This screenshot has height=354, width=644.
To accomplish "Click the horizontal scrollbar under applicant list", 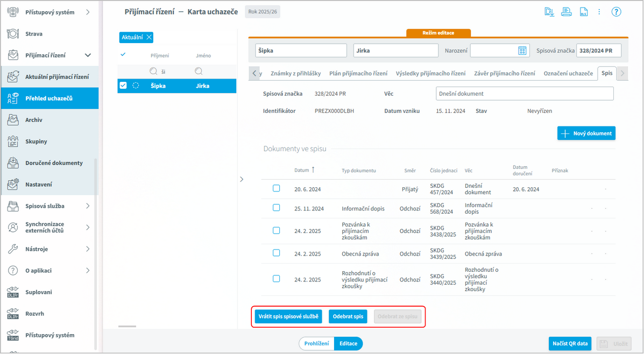I will click(x=128, y=327).
